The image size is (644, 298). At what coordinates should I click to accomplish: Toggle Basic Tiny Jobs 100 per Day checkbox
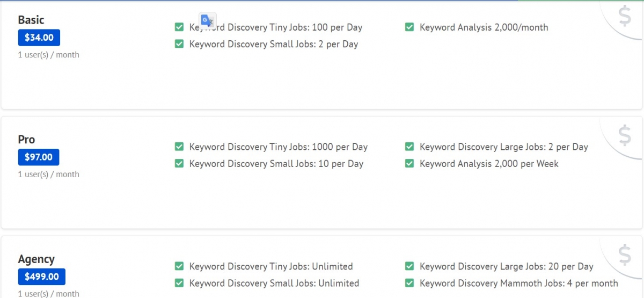click(x=179, y=27)
